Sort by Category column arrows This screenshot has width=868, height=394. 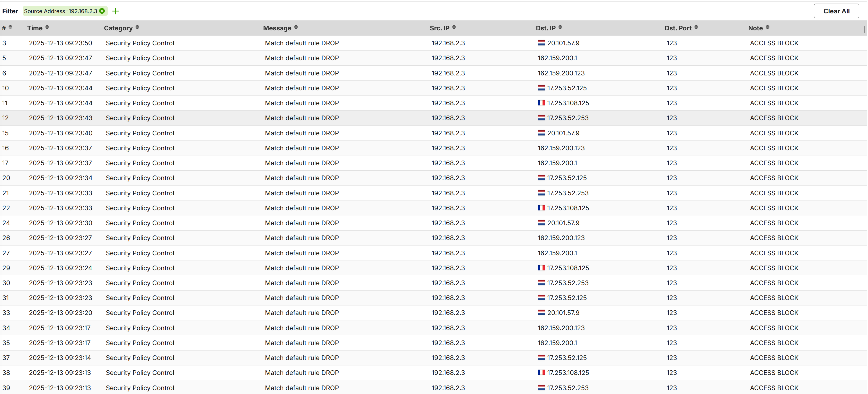point(137,28)
